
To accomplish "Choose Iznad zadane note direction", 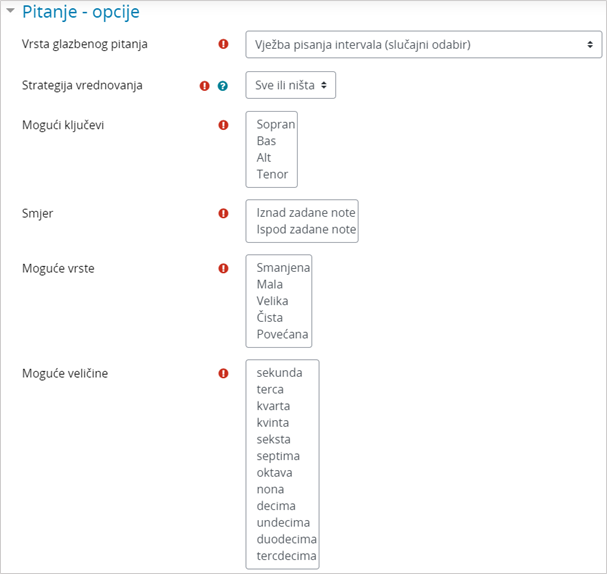I will click(x=305, y=212).
